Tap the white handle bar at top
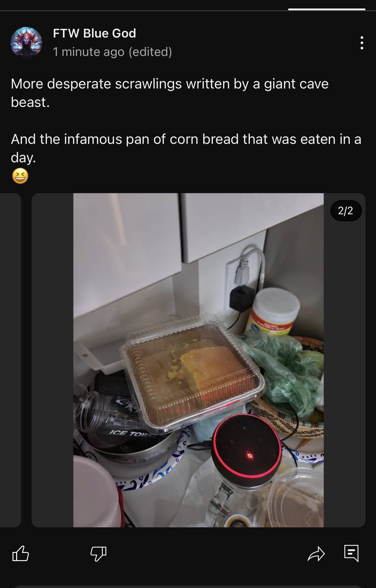This screenshot has width=376, height=588. coord(327,9)
